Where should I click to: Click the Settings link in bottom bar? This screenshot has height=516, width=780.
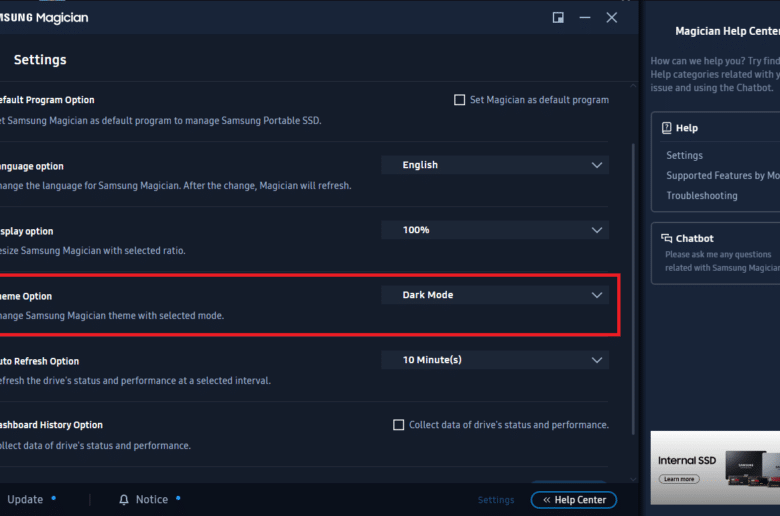[496, 500]
